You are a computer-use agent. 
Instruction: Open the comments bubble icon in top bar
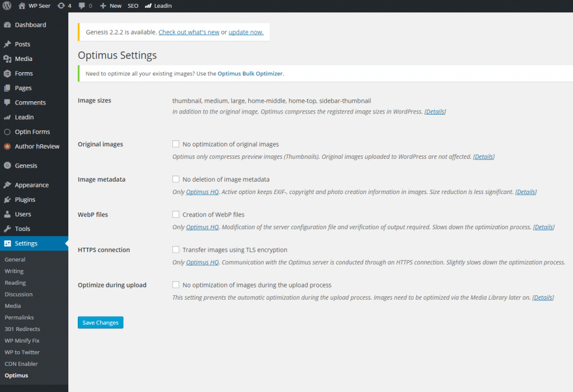point(82,6)
